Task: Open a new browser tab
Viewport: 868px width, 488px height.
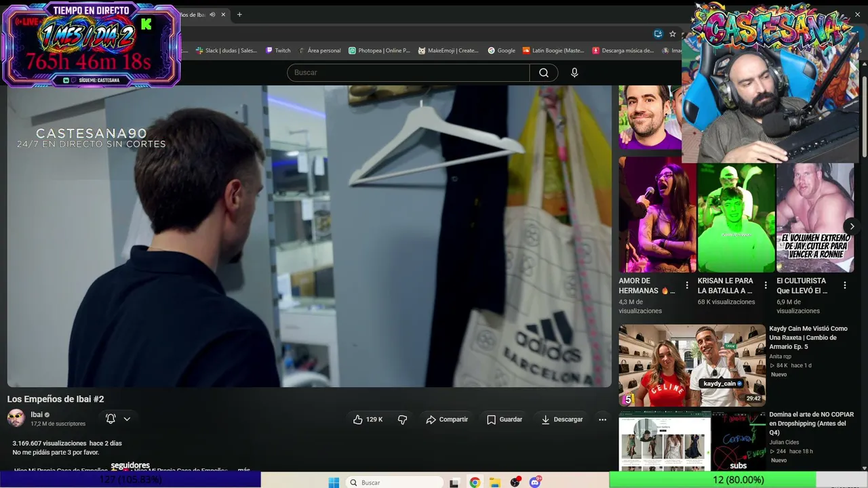Action: click(x=239, y=14)
